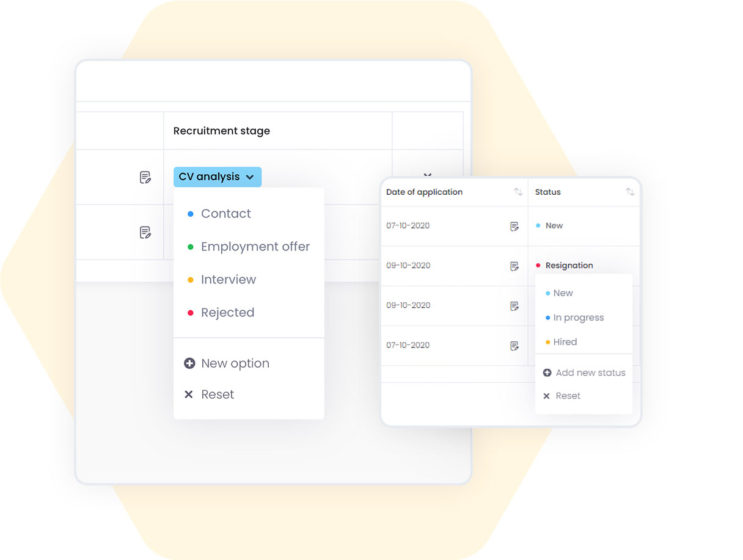
Task: Add a New option to stages
Action: click(235, 363)
